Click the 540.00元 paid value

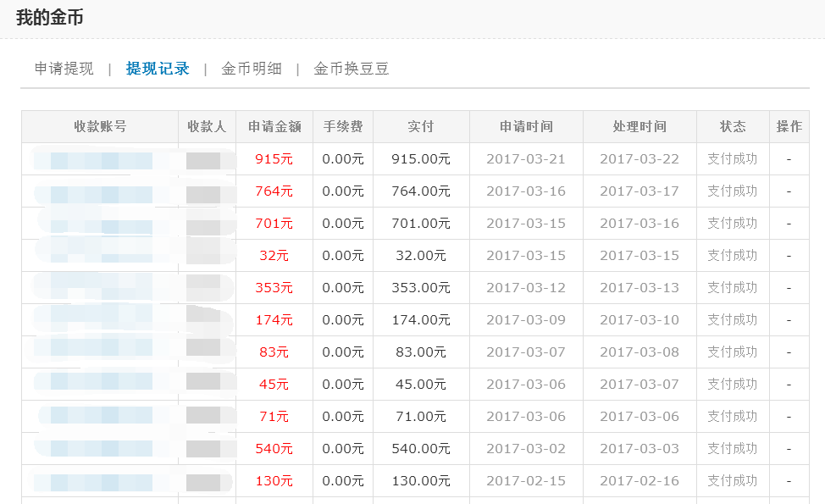(x=421, y=449)
